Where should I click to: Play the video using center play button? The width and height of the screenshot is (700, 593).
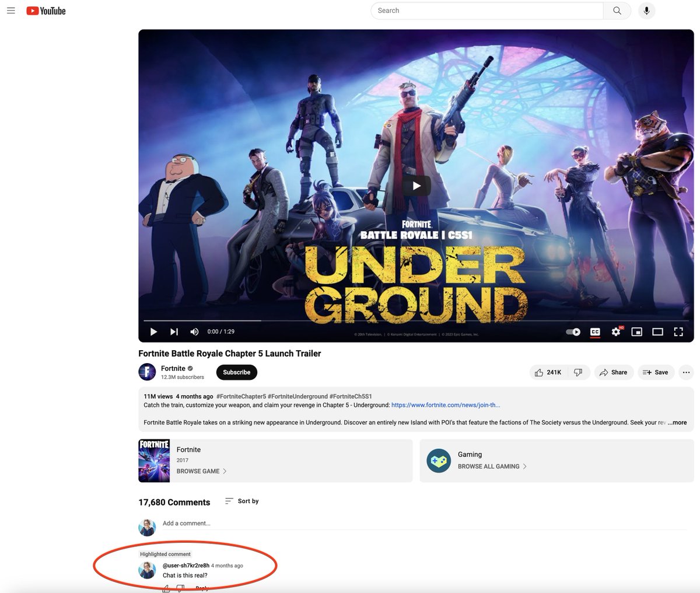pyautogui.click(x=416, y=186)
